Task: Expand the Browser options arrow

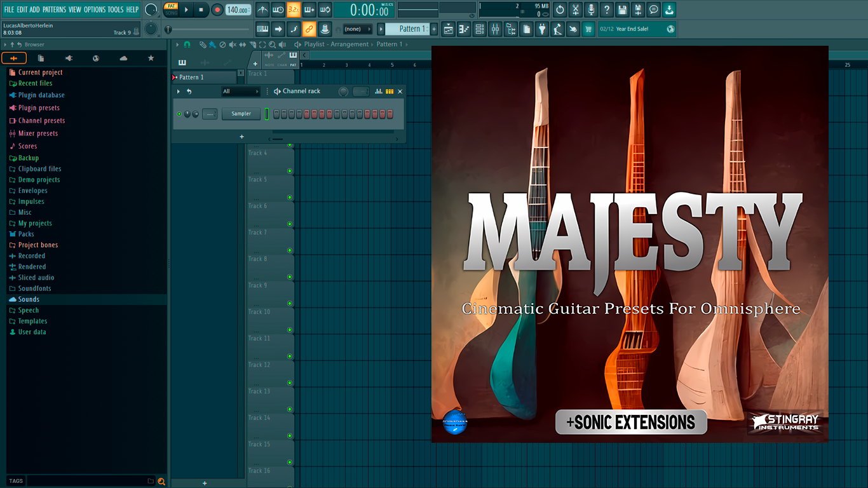Action: (5, 44)
